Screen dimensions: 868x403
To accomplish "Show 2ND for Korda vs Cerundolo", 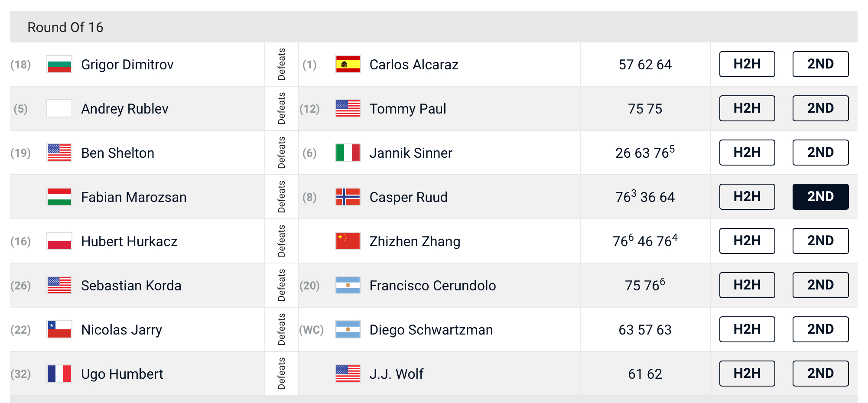I will tap(820, 285).
